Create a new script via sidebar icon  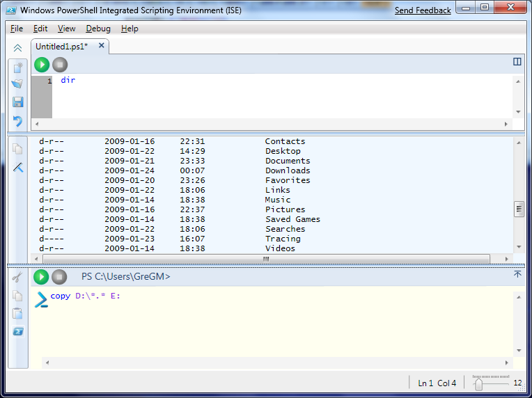(x=18, y=67)
